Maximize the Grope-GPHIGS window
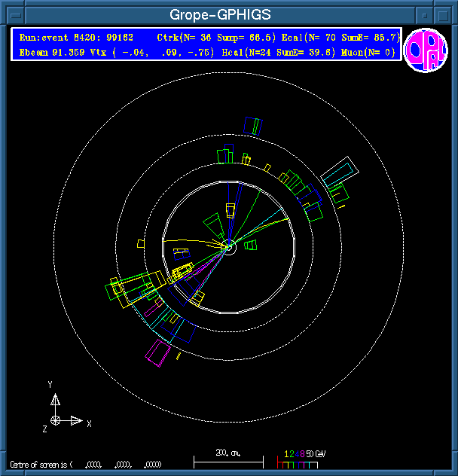The height and width of the screenshot is (476, 458). (444, 14)
